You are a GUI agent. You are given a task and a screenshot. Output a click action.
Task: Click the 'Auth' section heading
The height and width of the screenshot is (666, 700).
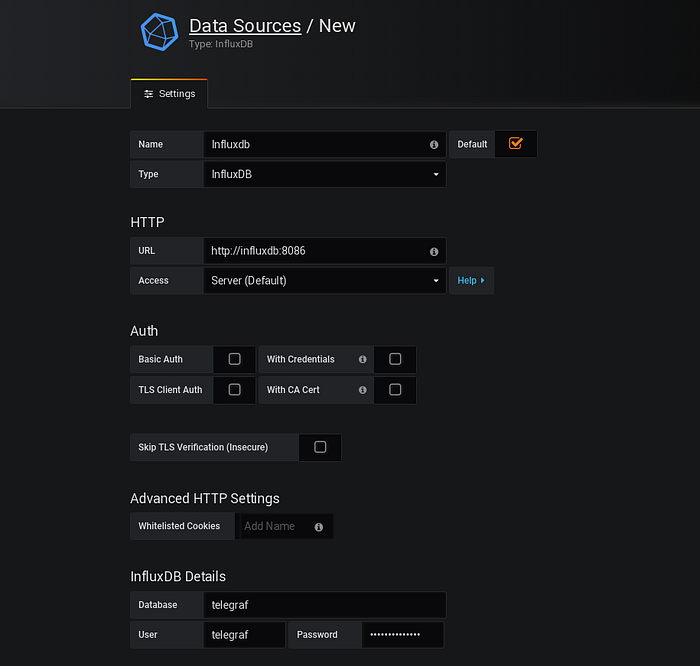point(144,331)
